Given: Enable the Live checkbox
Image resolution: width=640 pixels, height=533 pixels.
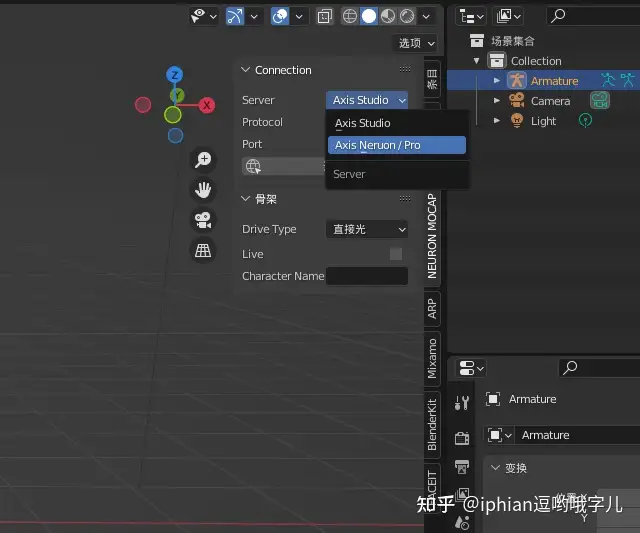Looking at the screenshot, I should pos(396,254).
